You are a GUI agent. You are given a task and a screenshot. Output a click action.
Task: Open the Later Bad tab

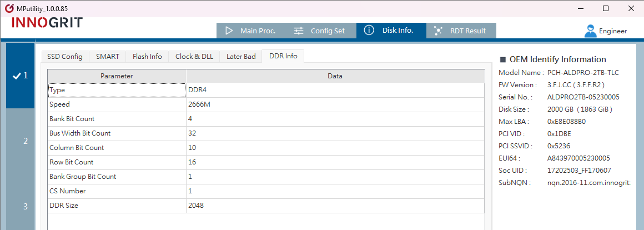pyautogui.click(x=241, y=56)
